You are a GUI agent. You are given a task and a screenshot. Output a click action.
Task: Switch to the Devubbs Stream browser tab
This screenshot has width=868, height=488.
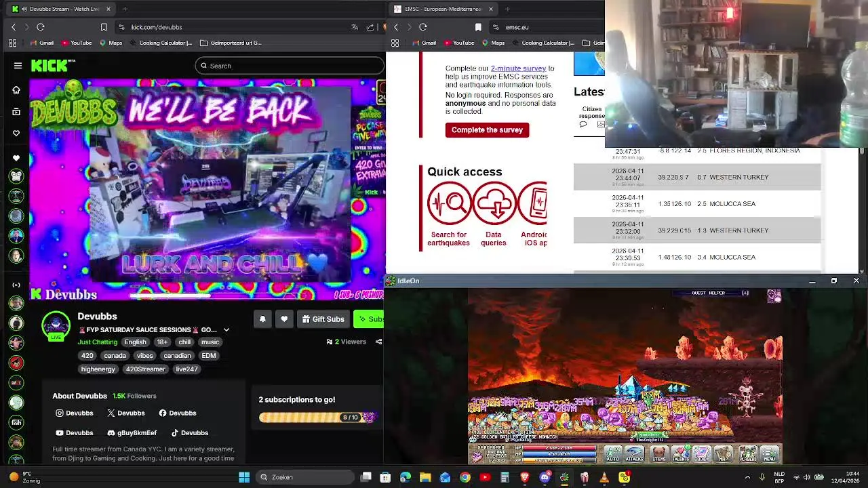60,9
